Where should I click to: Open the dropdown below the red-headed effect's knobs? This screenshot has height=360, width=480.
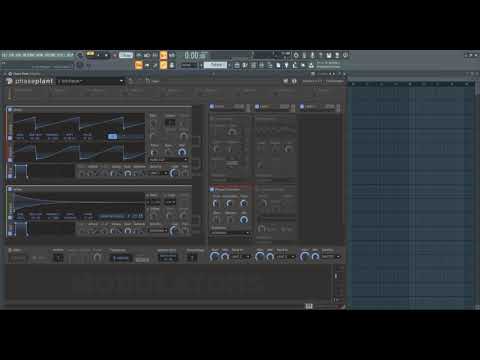click(x=231, y=233)
